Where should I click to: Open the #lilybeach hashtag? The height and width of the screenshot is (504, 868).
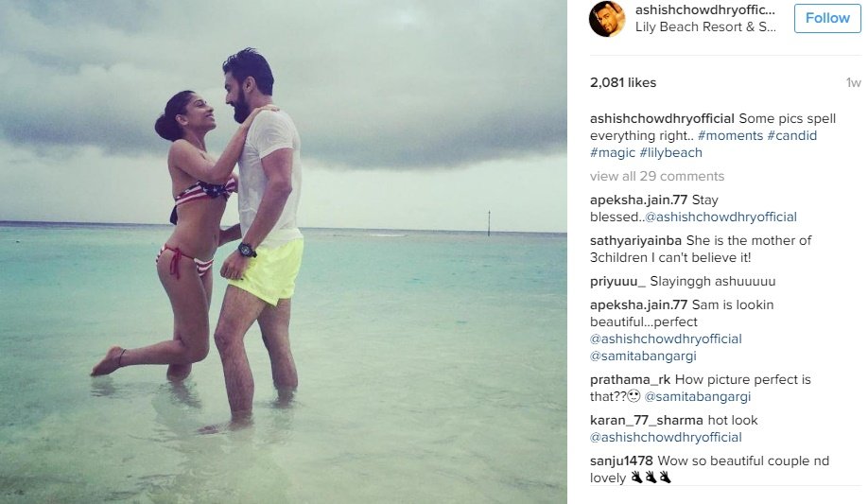click(x=671, y=153)
